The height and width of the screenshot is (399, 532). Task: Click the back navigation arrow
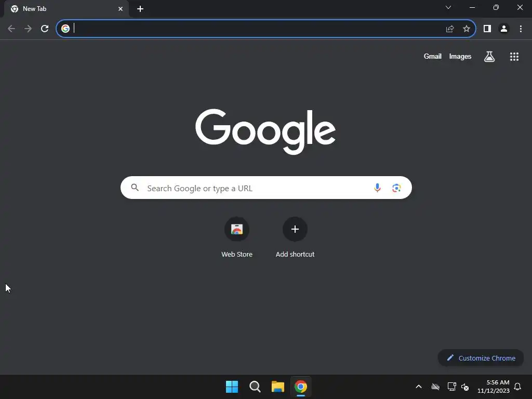(x=11, y=29)
